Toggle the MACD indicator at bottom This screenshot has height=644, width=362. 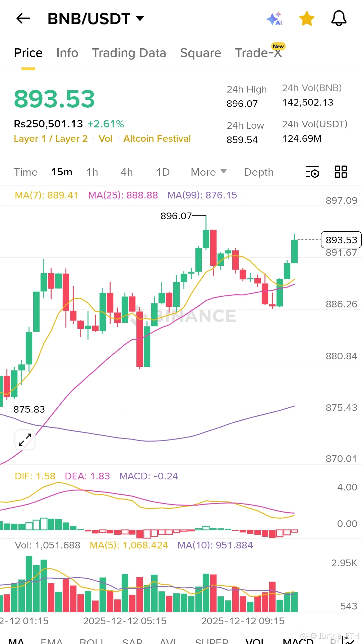[x=298, y=640]
